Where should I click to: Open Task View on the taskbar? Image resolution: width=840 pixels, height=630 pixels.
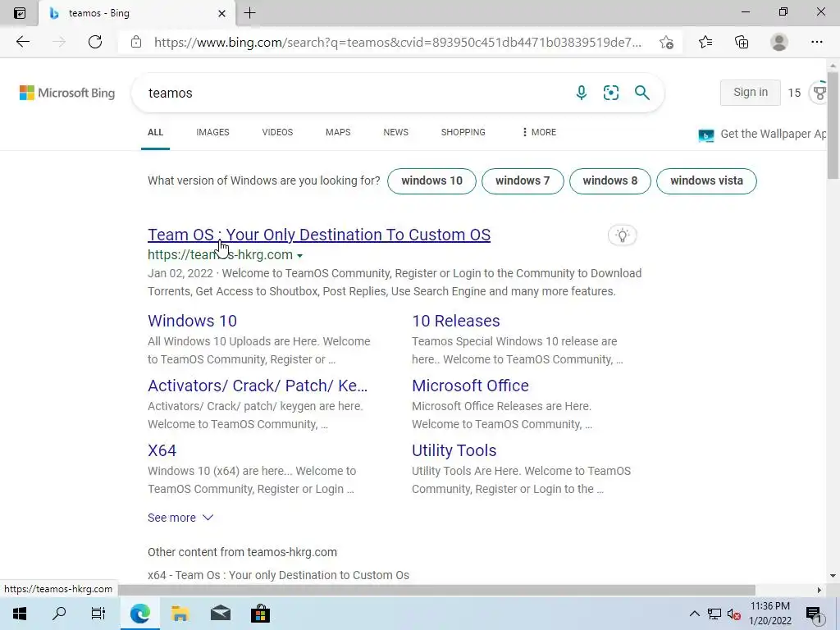click(x=98, y=614)
